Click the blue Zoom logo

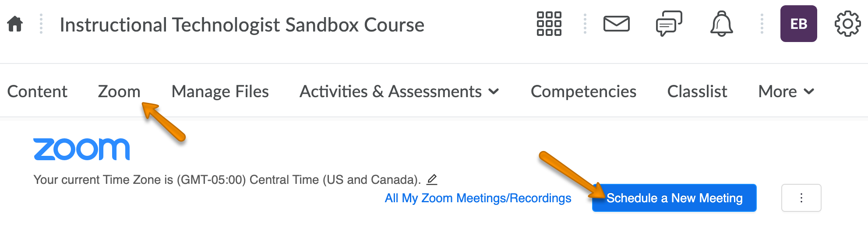81,149
